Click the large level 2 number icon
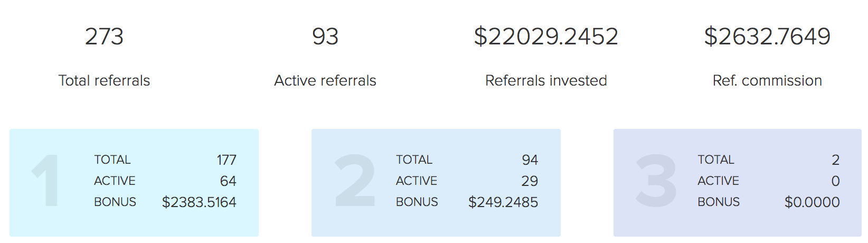The height and width of the screenshot is (243, 868). point(355,180)
